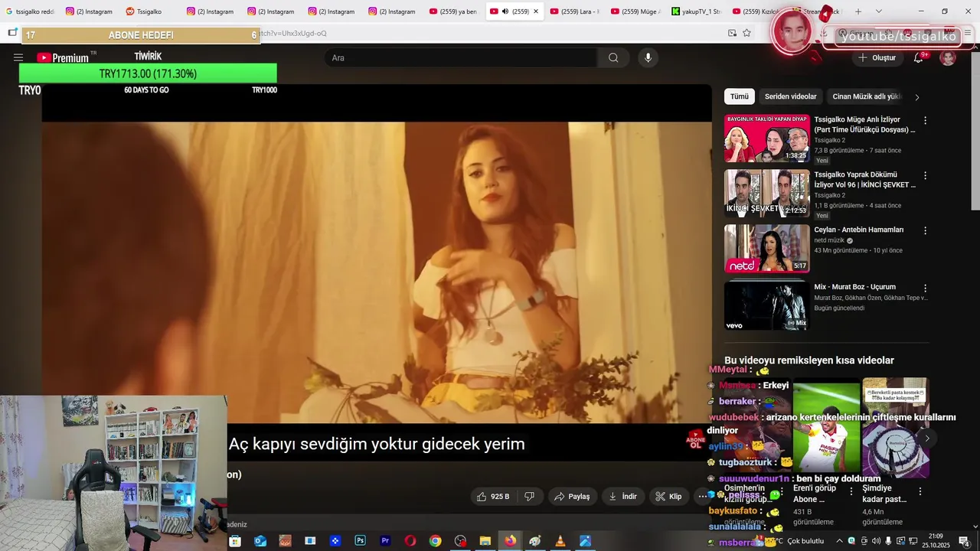Open more options for Müge Anlı video
The image size is (980, 551).
click(925, 120)
